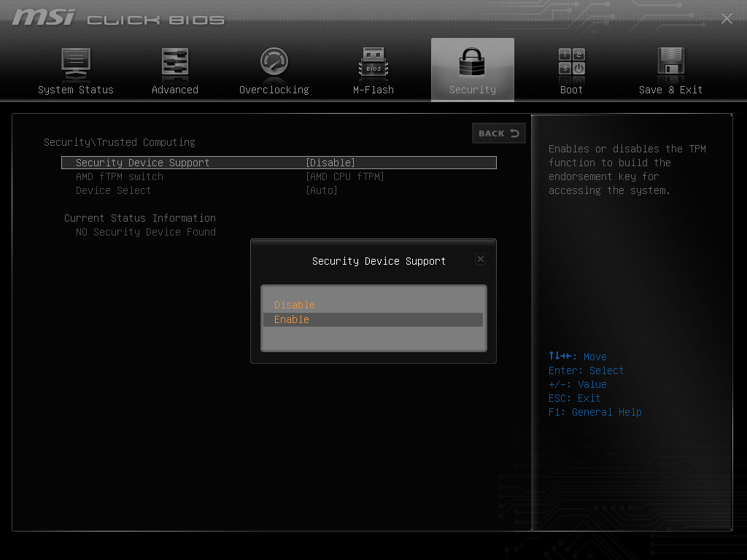
Task: Expand the AMD CPU fTPM option list
Action: [x=344, y=176]
